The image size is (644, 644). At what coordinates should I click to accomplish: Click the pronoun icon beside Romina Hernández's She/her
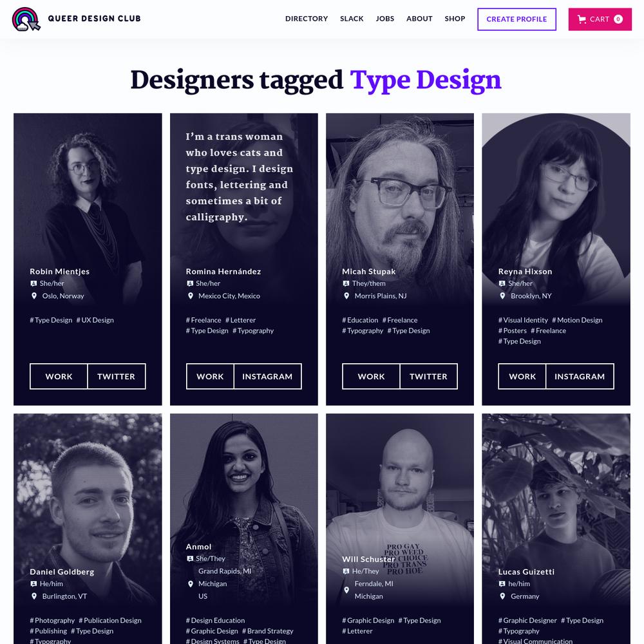pos(190,283)
